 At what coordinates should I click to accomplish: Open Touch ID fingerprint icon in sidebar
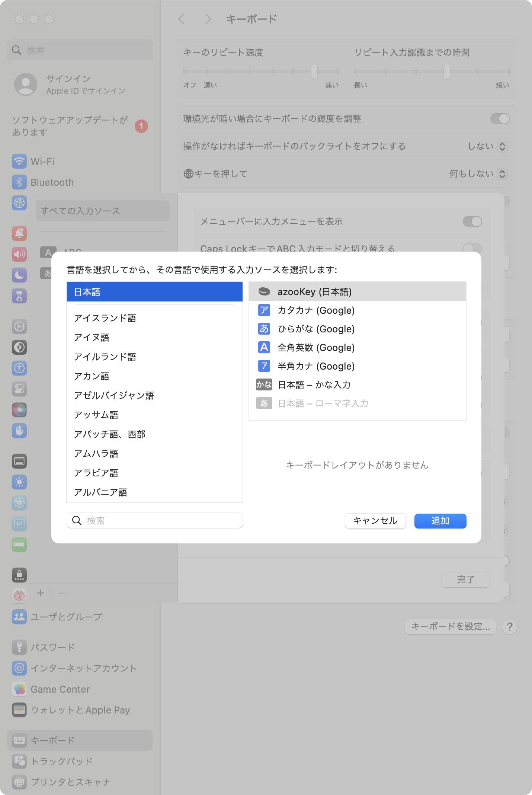[19, 596]
